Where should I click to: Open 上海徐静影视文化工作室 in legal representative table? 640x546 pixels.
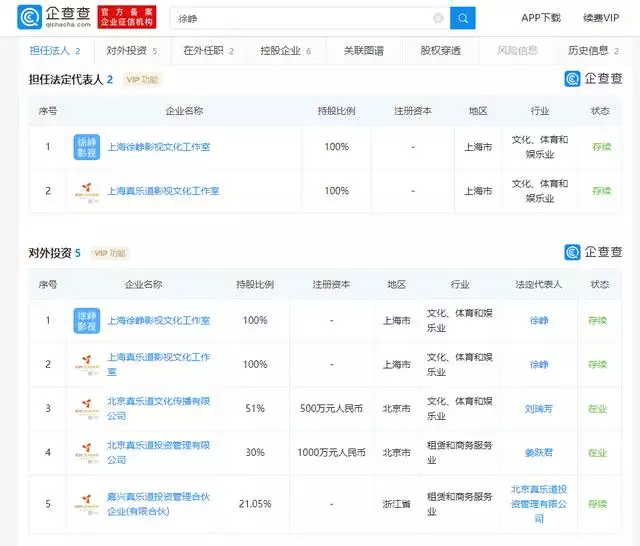point(158,147)
